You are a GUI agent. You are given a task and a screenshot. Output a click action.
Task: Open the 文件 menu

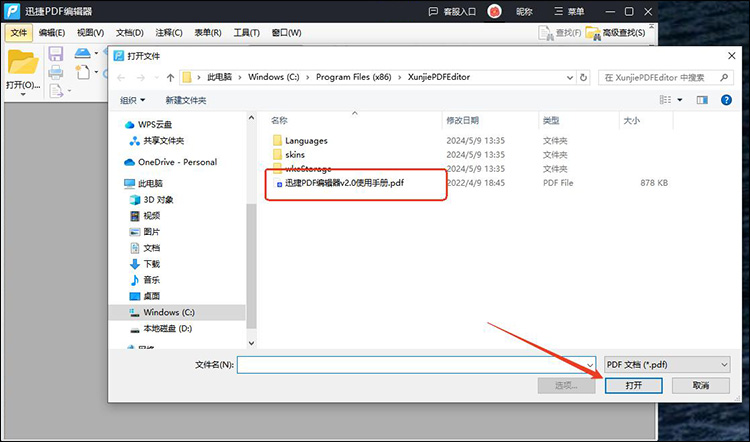[x=19, y=33]
